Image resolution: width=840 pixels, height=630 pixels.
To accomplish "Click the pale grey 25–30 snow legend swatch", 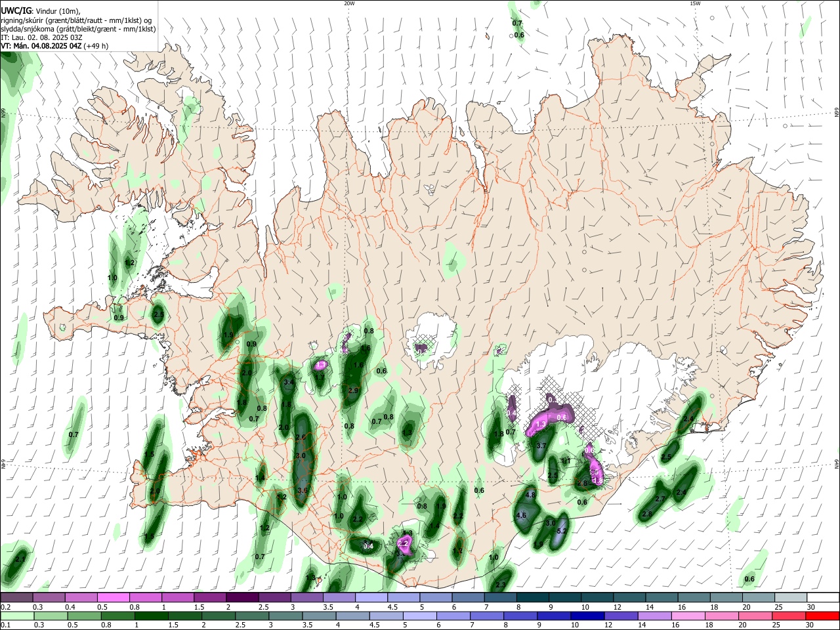I will click(x=791, y=597).
